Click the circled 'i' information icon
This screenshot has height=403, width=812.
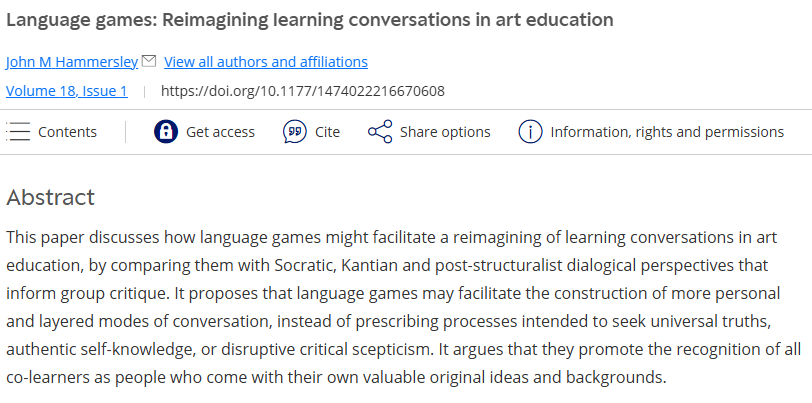[x=530, y=132]
